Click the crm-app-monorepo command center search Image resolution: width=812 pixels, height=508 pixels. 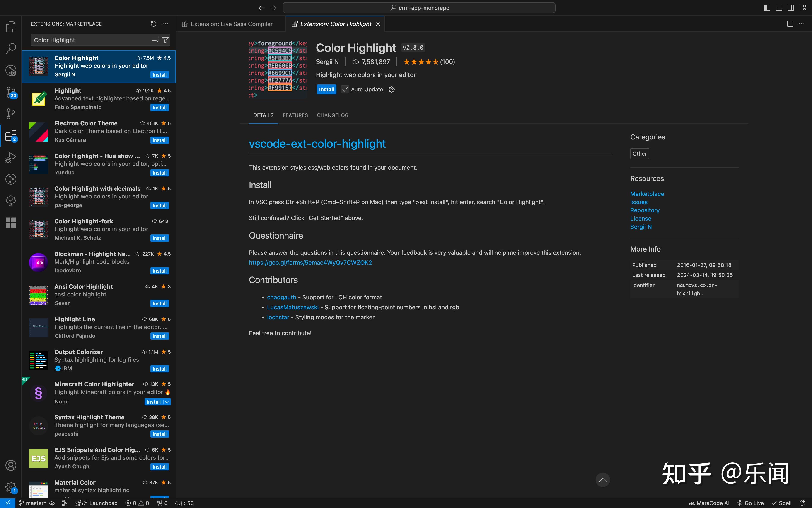(419, 8)
